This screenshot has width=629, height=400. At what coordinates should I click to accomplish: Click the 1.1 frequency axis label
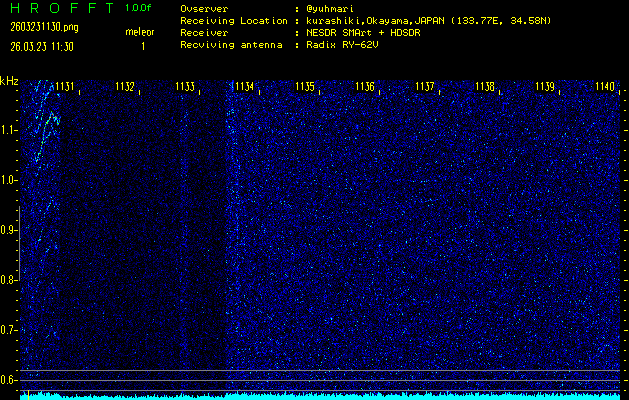(x=9, y=130)
